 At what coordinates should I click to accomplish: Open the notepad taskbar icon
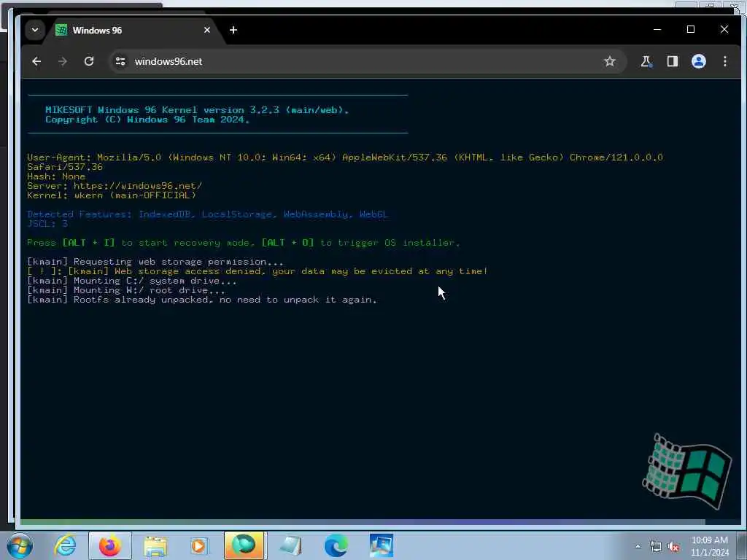290,545
